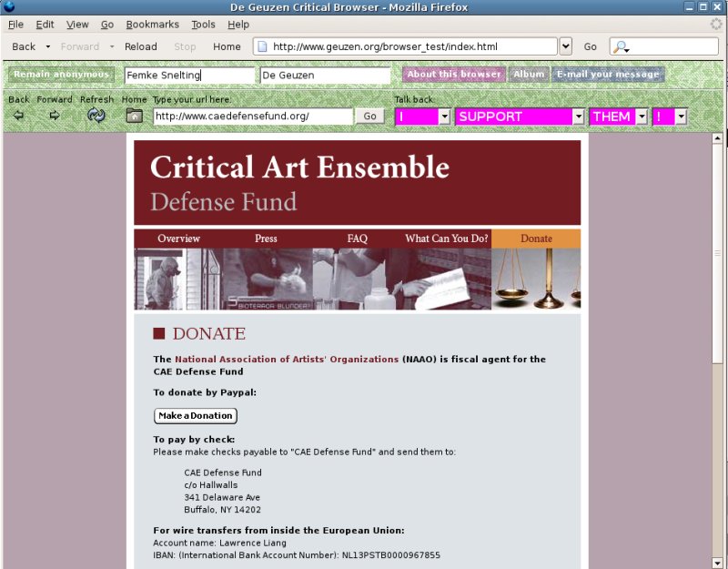Click the 'Critical Art Ensemble' banner heading
The image size is (728, 569).
(300, 168)
